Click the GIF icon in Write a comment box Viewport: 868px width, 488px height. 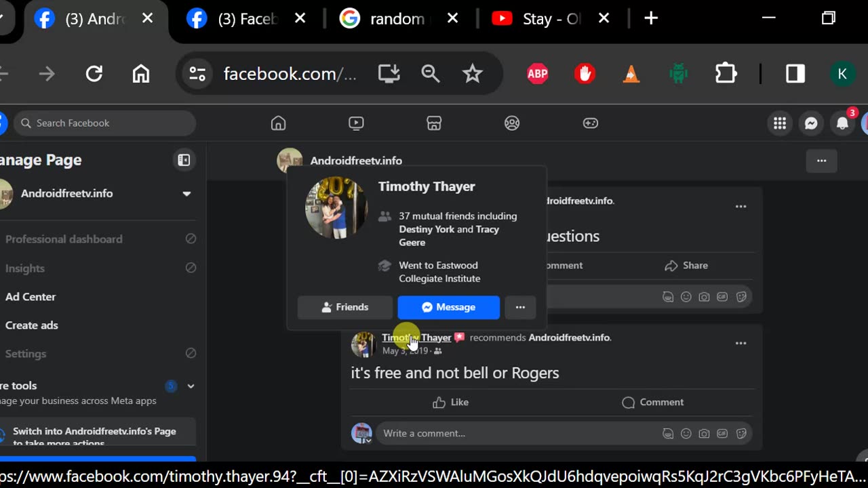point(722,433)
